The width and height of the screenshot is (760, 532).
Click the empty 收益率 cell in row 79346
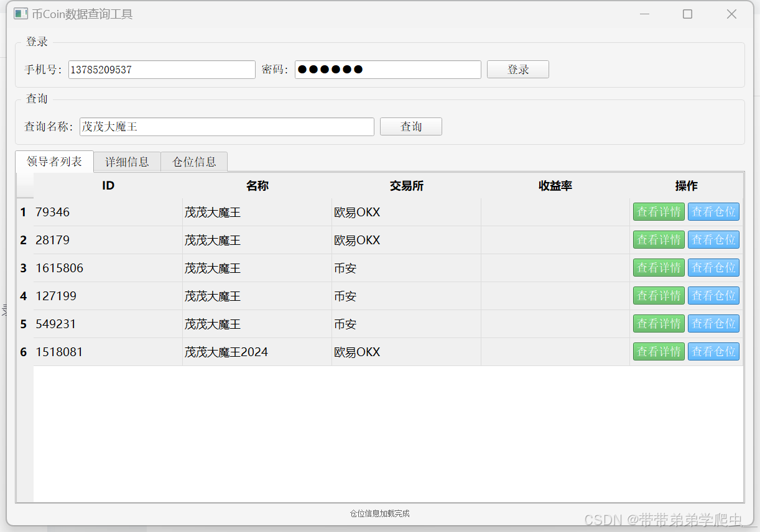(555, 213)
